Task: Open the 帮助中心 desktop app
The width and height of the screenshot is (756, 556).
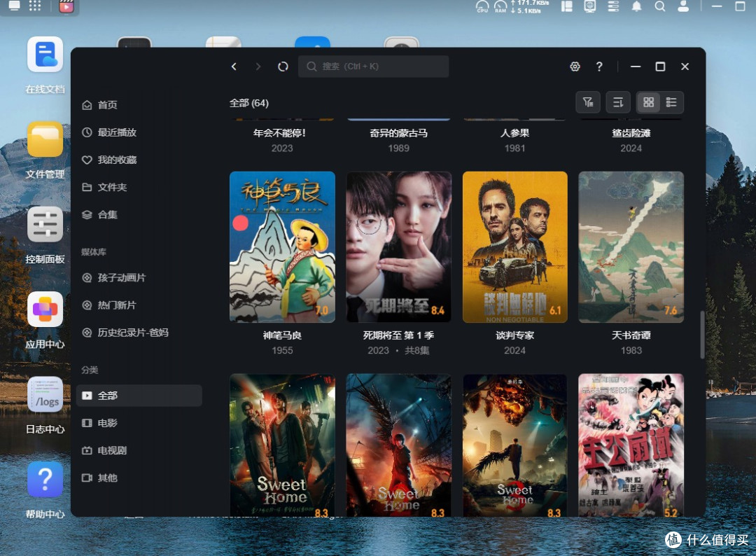Action: 45,480
